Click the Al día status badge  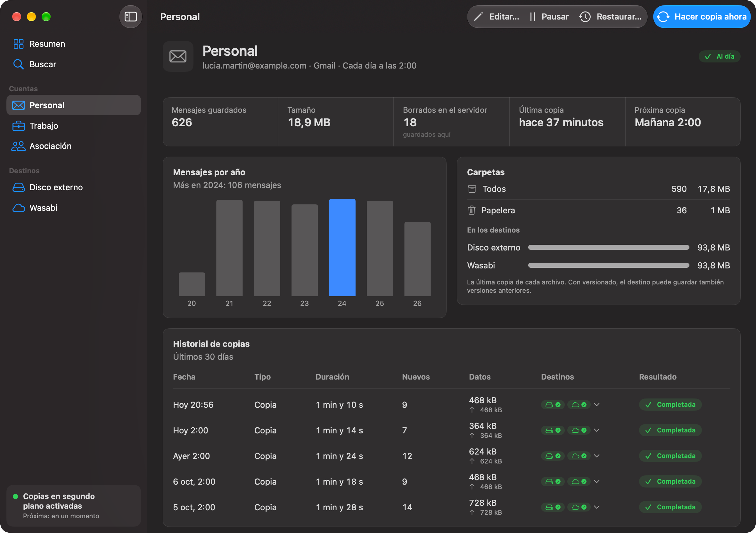(x=719, y=56)
